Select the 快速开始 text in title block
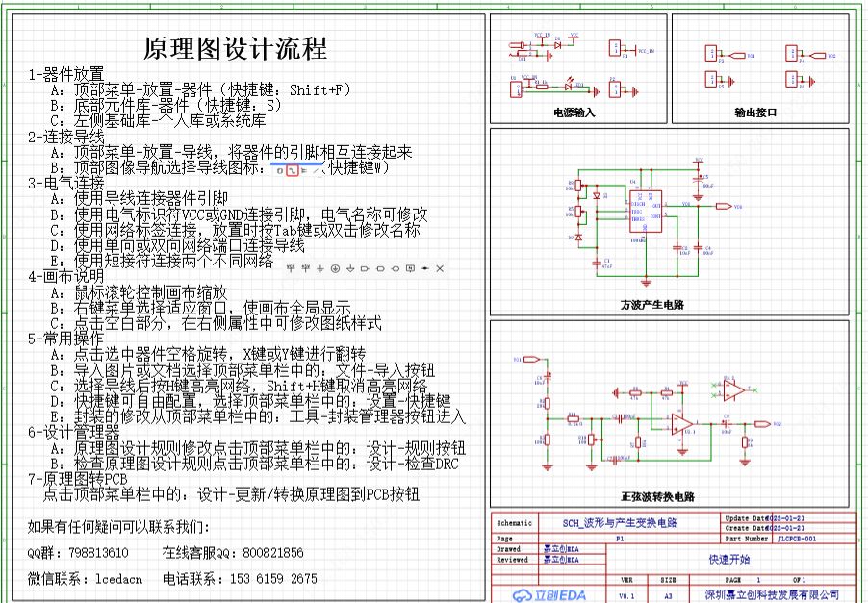868x603 pixels. pyautogui.click(x=729, y=560)
